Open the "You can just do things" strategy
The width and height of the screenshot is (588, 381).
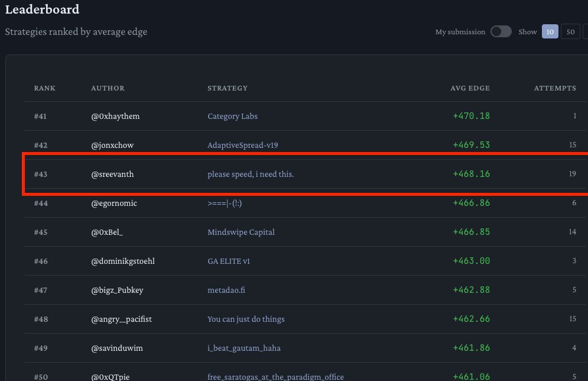point(246,319)
